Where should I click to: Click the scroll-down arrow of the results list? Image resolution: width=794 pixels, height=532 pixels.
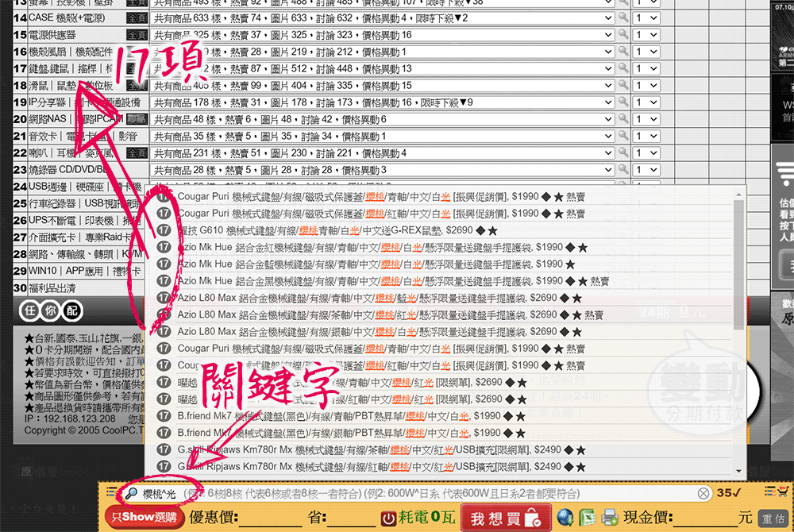pos(738,471)
